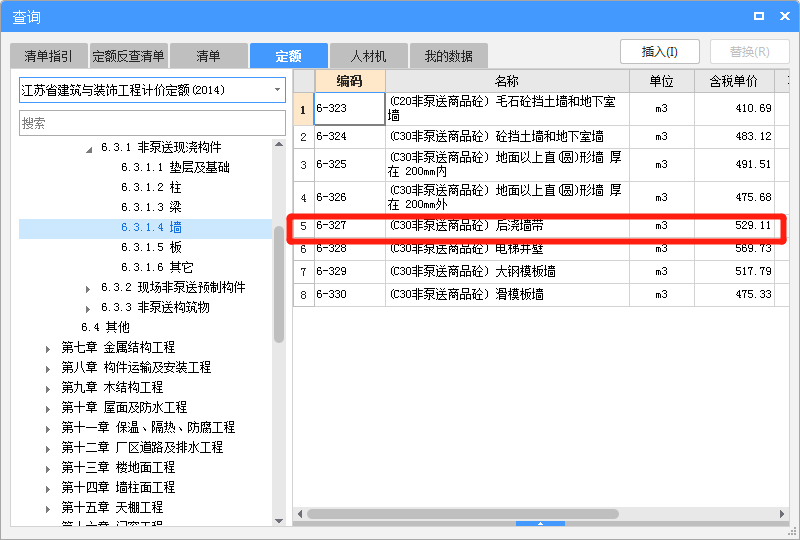Expand 第九章 木结构工程 chapter
This screenshot has width=800, height=540.
pos(48,389)
